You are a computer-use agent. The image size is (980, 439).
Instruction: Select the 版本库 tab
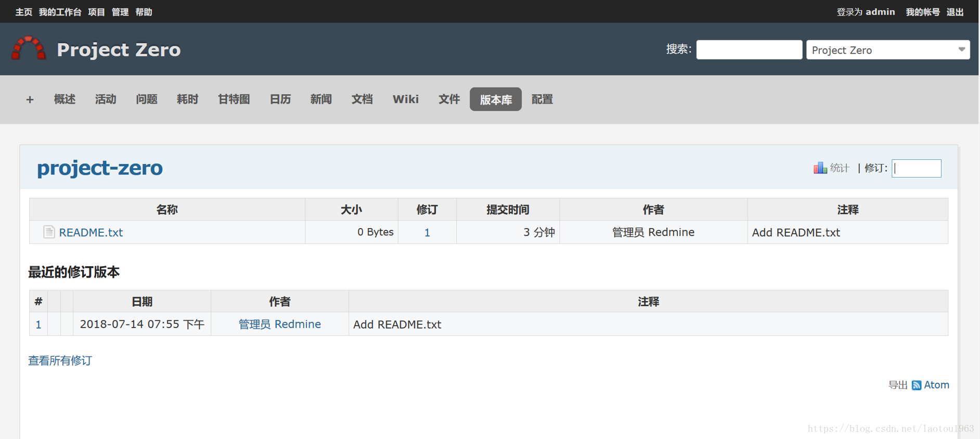click(x=496, y=99)
